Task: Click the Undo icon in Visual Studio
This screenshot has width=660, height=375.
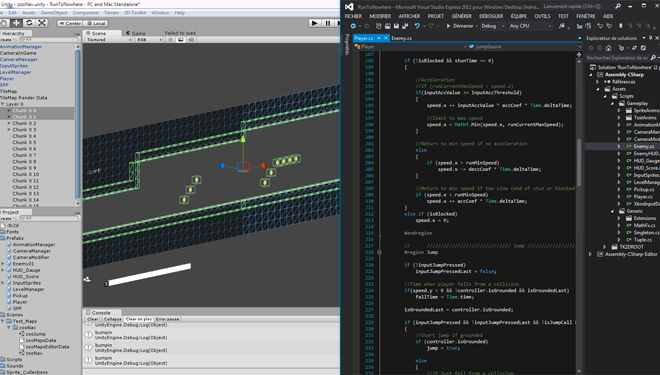Action: 417,26
